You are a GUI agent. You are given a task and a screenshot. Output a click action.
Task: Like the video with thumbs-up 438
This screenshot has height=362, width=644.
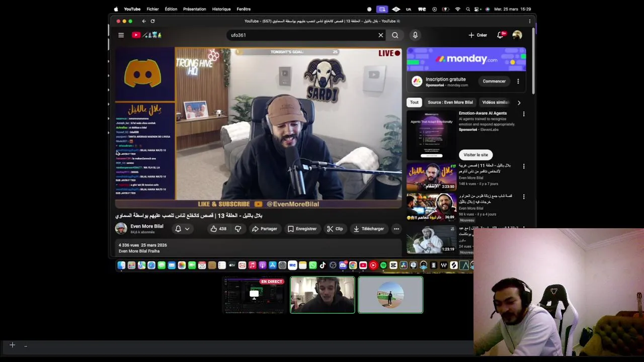[218, 229]
